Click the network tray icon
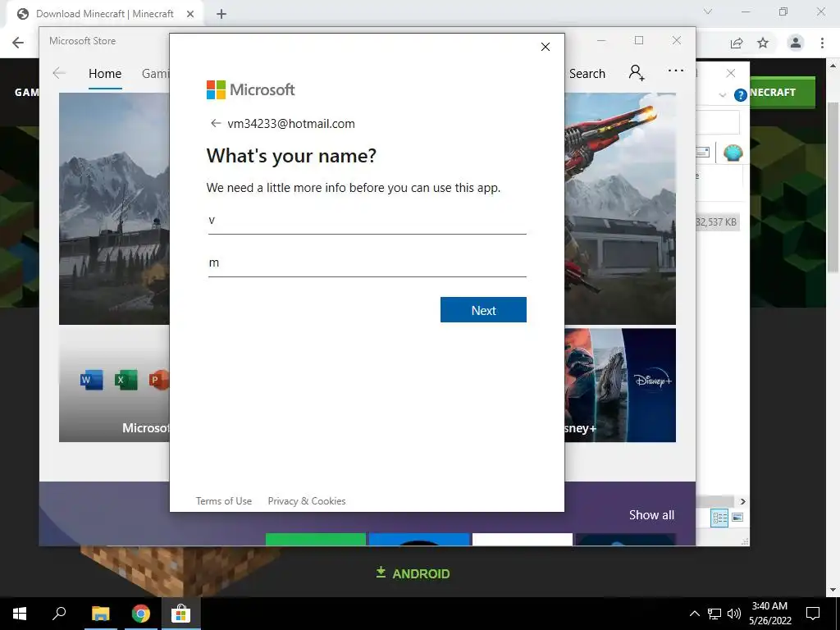Screen dimensions: 840x630 pyautogui.click(x=714, y=614)
